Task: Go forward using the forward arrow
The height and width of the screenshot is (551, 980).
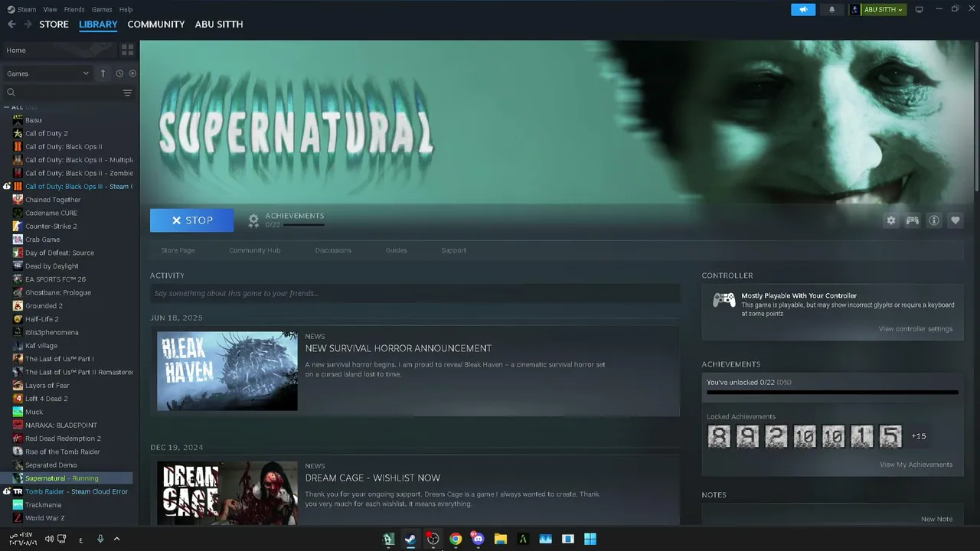Action: [28, 24]
